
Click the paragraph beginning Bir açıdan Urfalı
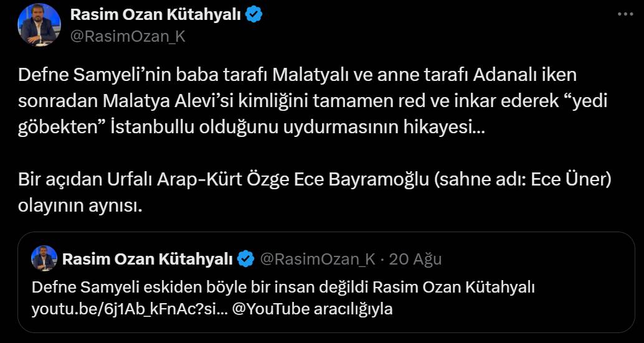coord(315,193)
